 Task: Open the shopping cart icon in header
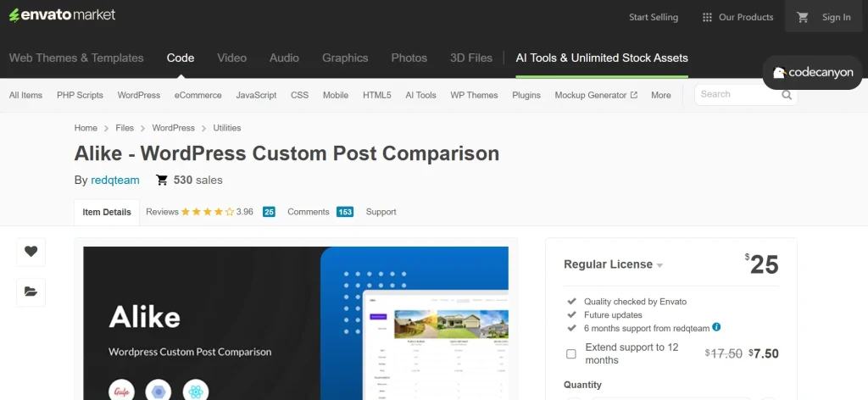(802, 17)
